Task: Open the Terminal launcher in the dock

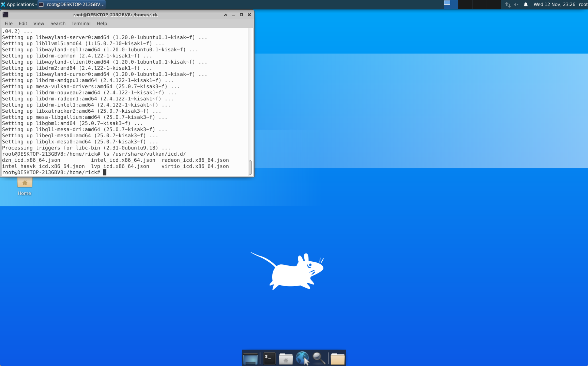Action: 269,358
